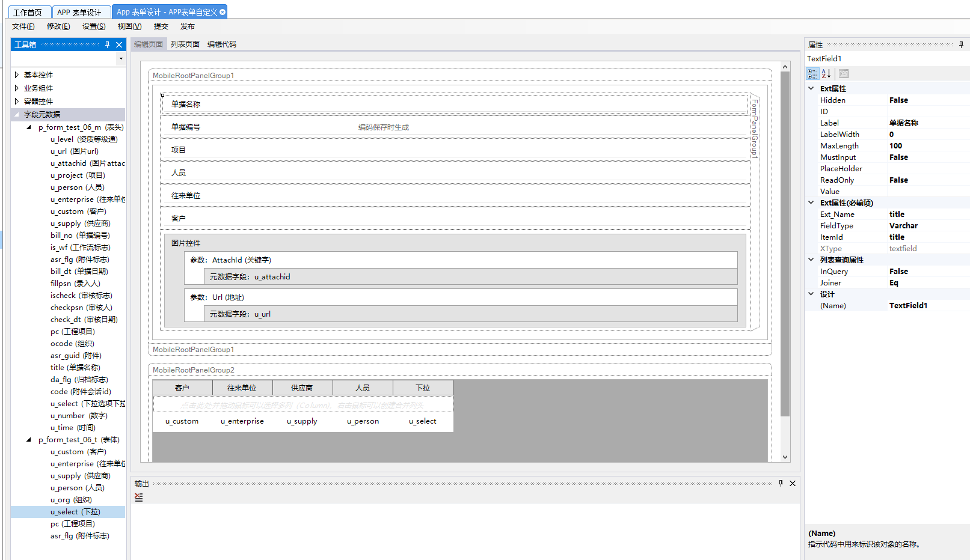The width and height of the screenshot is (970, 560).
Task: Close the 工具箱 toolbox panel
Action: coord(119,44)
